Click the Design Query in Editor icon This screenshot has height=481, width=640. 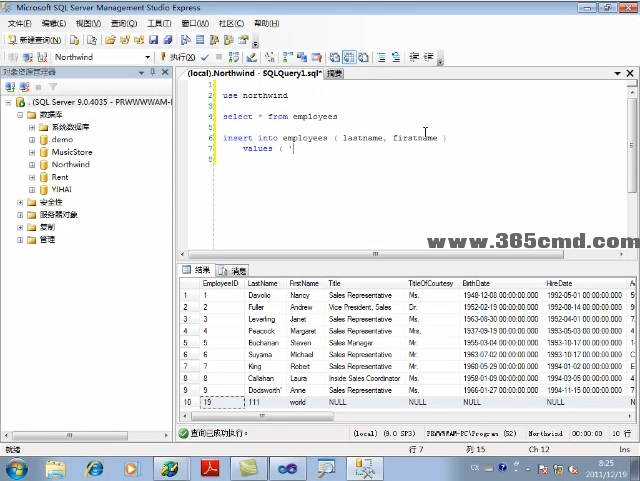(x=251, y=57)
